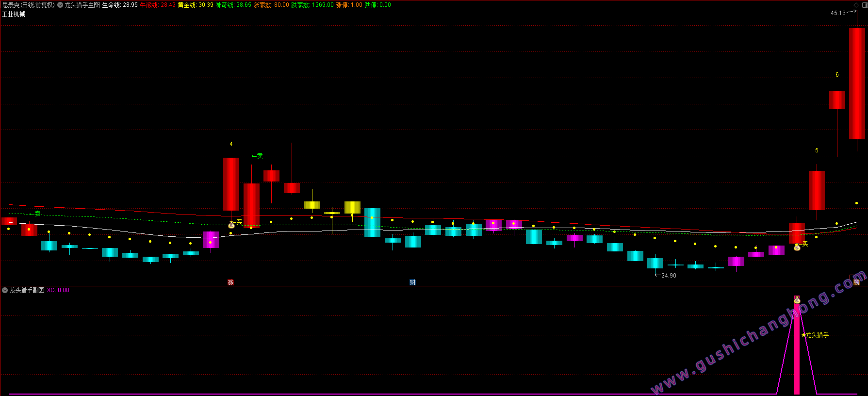Click the high price label 45.16

click(x=838, y=13)
